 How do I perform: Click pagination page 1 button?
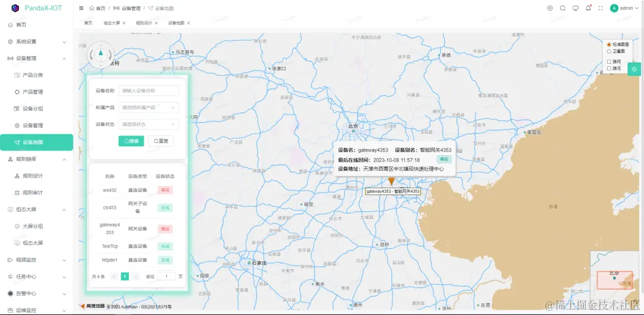pos(125,277)
